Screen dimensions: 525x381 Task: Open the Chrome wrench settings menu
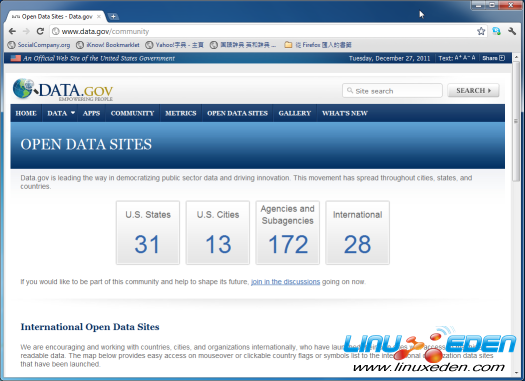tap(512, 31)
